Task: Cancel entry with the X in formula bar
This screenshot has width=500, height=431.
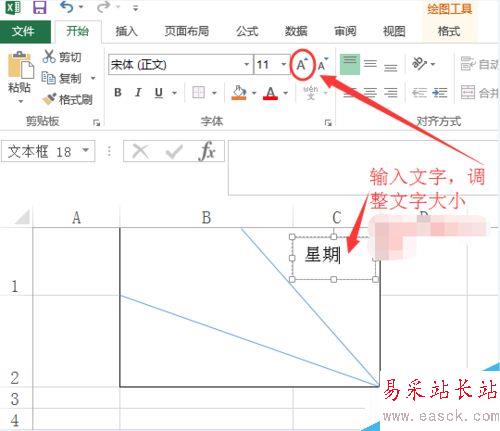Action: click(x=140, y=152)
